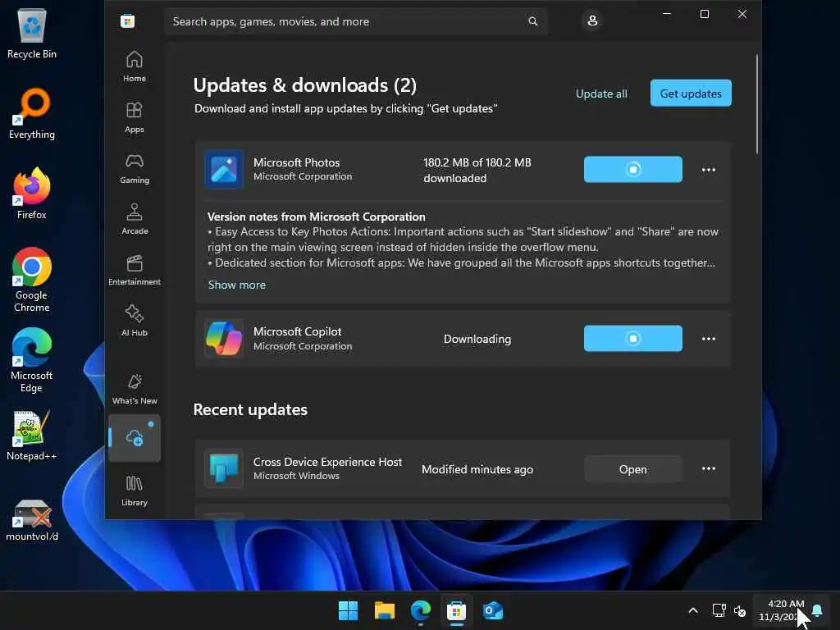Screen dimensions: 840x630
Task: Open the notification bell in the tray
Action: point(817,610)
